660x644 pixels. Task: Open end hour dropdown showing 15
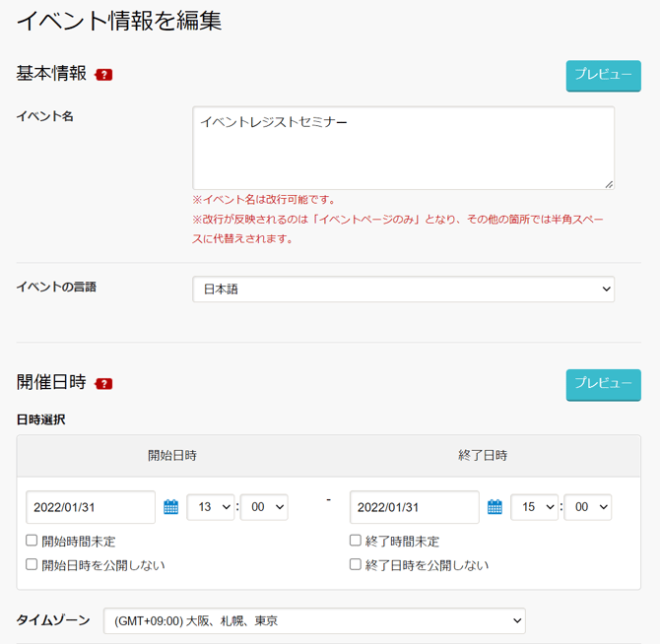(x=534, y=507)
